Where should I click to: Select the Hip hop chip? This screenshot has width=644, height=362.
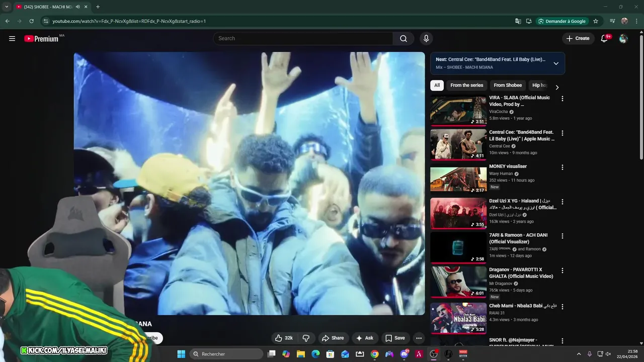pyautogui.click(x=539, y=85)
